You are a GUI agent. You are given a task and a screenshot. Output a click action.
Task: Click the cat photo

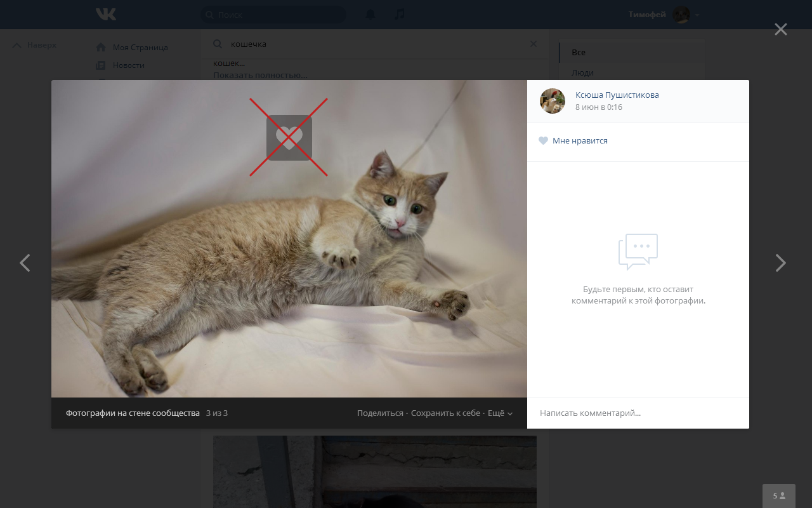(x=289, y=239)
